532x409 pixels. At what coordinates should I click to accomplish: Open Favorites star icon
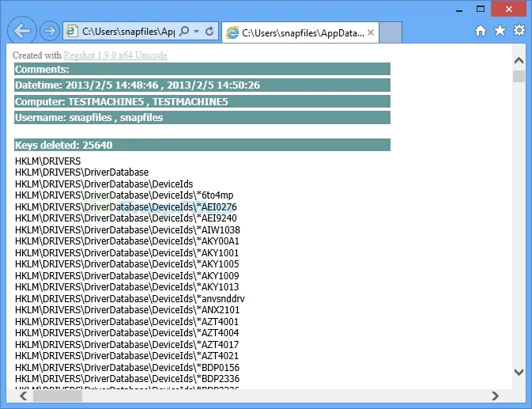tap(500, 31)
